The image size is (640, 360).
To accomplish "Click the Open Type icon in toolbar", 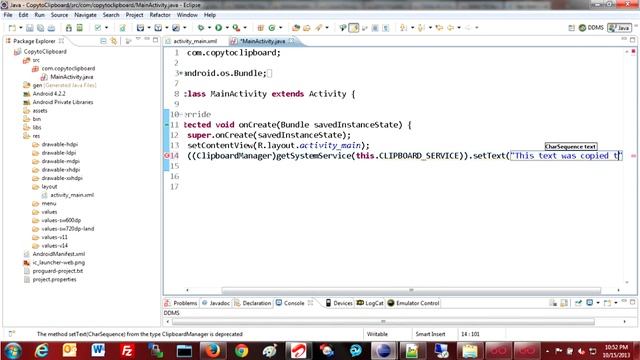I will [x=296, y=28].
